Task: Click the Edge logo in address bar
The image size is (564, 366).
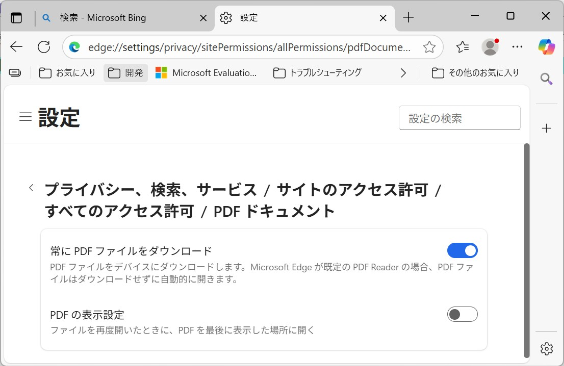Action: pos(74,47)
